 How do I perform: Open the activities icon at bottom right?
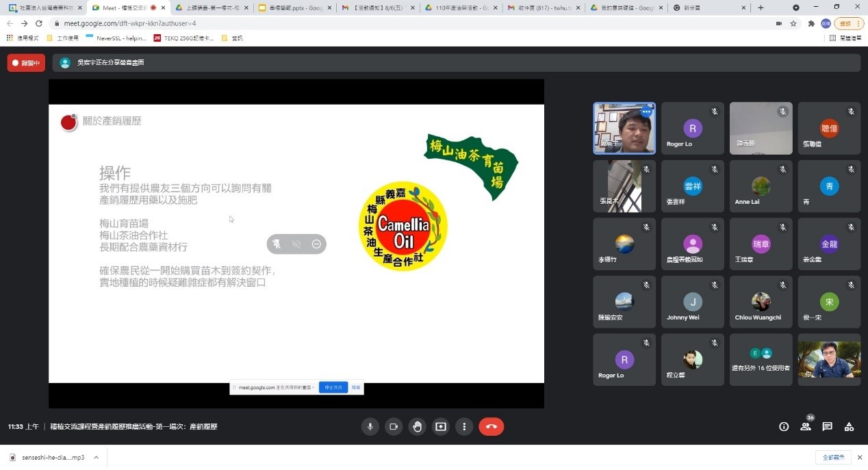click(849, 426)
